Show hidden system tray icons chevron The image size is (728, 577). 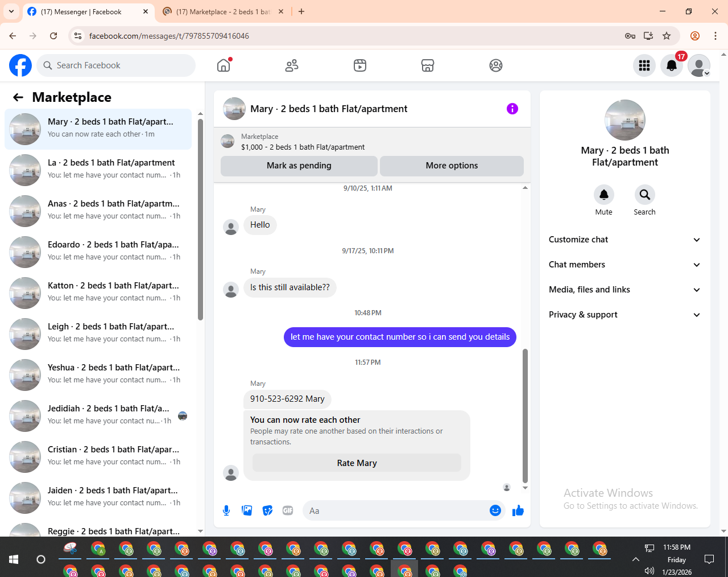click(x=636, y=559)
